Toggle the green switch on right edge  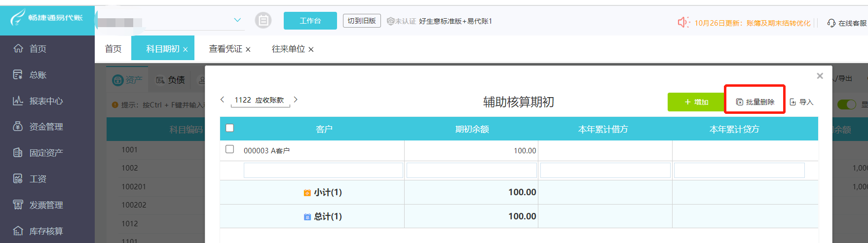pos(847,104)
